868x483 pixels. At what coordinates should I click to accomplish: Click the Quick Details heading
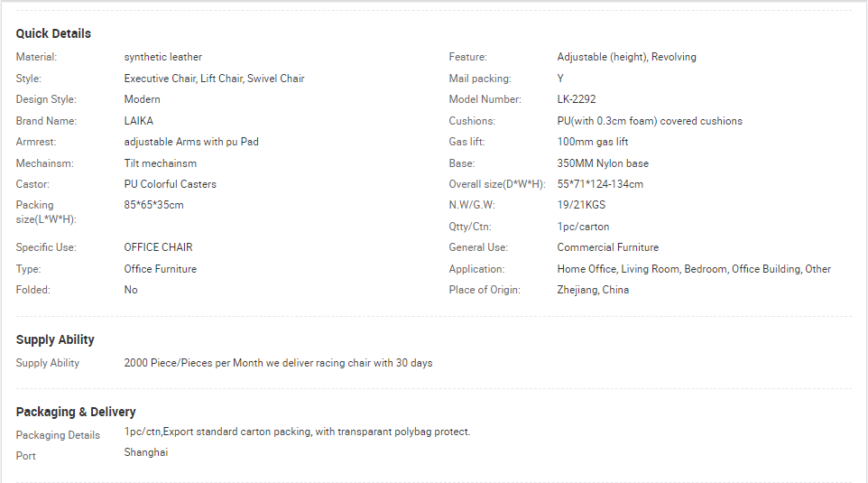tap(53, 33)
